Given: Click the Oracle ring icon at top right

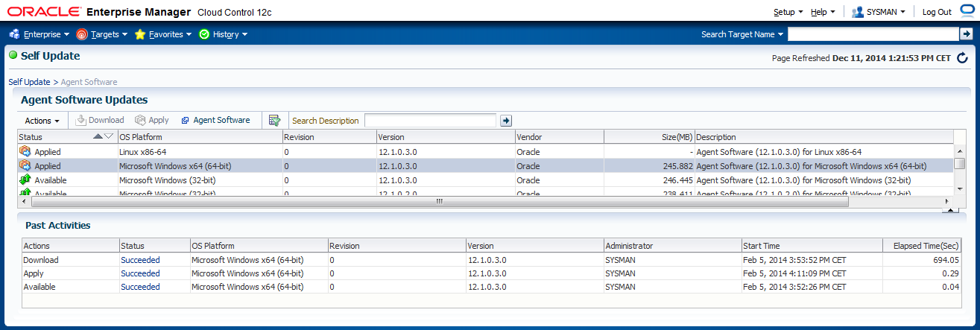Looking at the screenshot, I should click(967, 10).
